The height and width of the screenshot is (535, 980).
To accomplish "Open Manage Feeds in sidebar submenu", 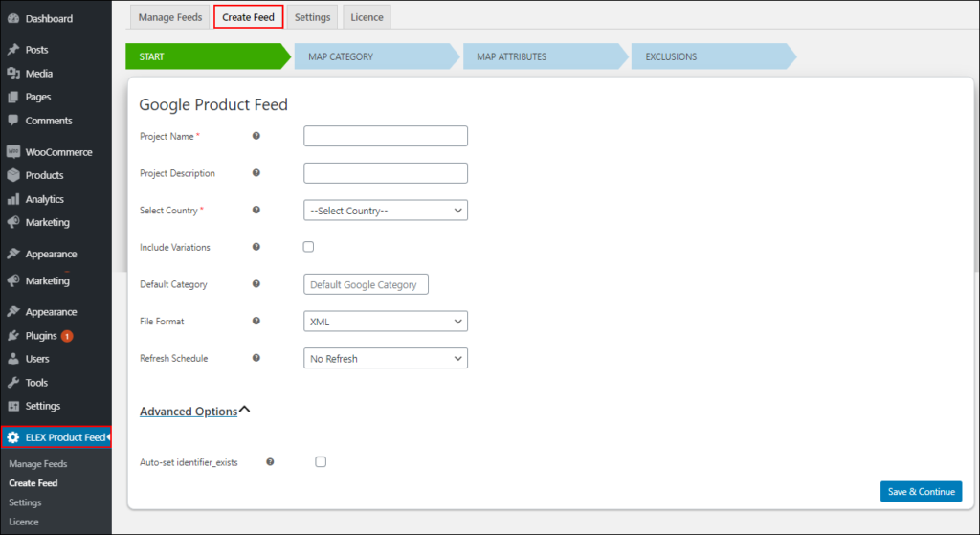I will (38, 464).
